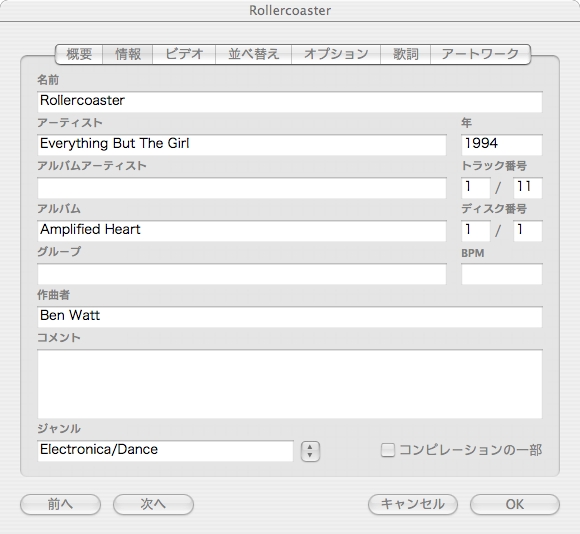The height and width of the screenshot is (534, 580).
Task: Click the キャンセル button
Action: click(413, 504)
